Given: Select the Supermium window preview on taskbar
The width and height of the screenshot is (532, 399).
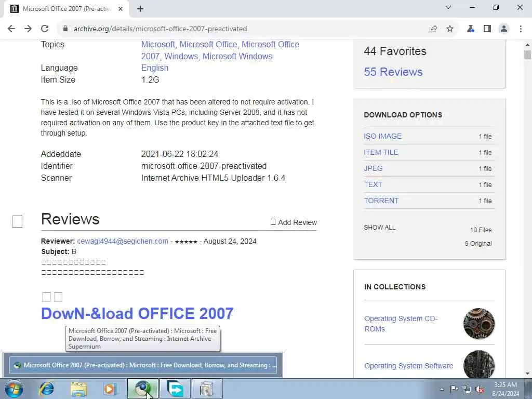Looking at the screenshot, I should pos(143,365).
